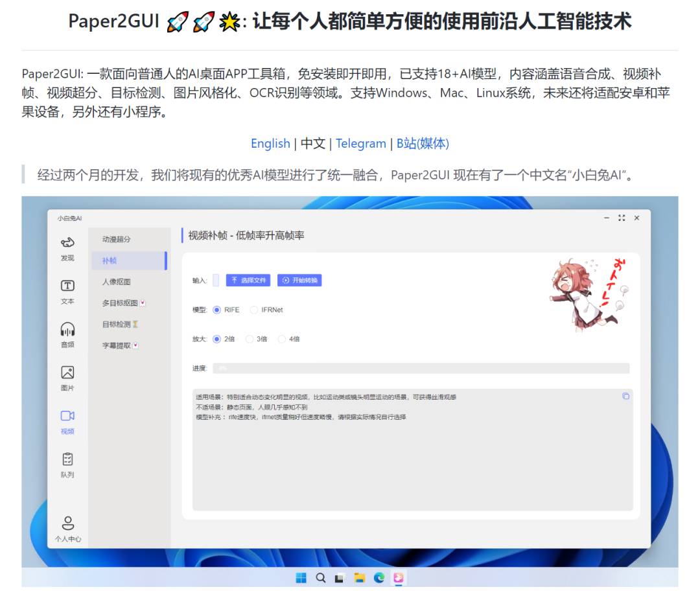Open the 音频 (Audio) headphone section

(67, 335)
